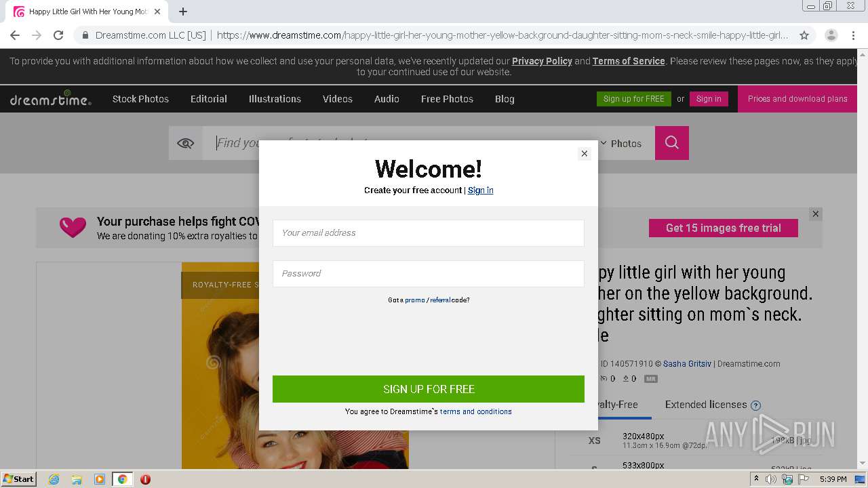The image size is (868, 488).
Task: Open Sasha Gritsiv author profile
Action: pos(687,364)
